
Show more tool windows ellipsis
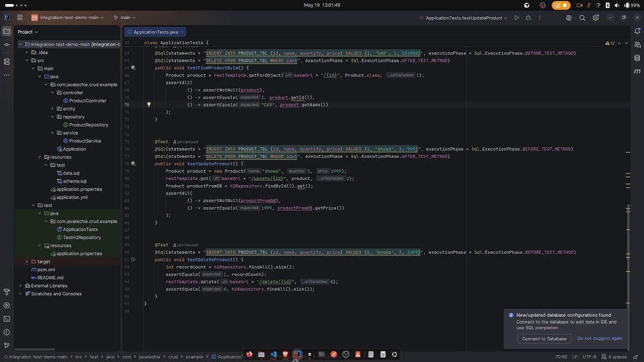coord(7,75)
